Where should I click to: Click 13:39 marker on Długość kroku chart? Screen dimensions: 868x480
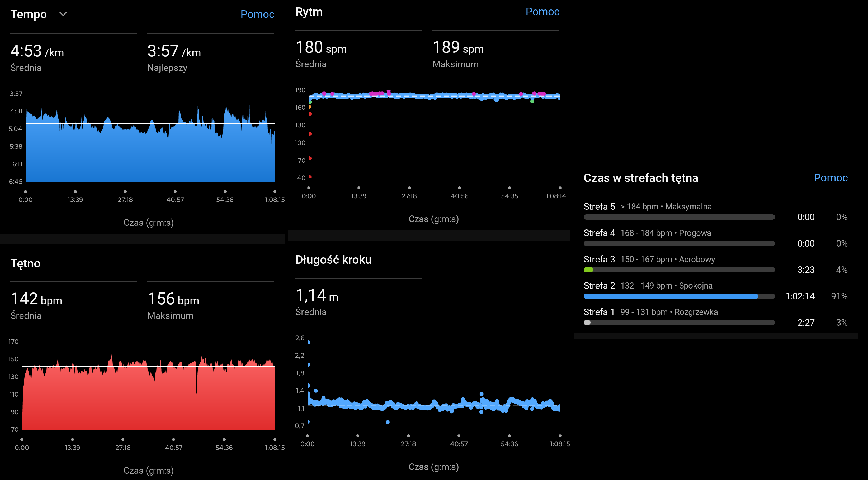tap(357, 444)
